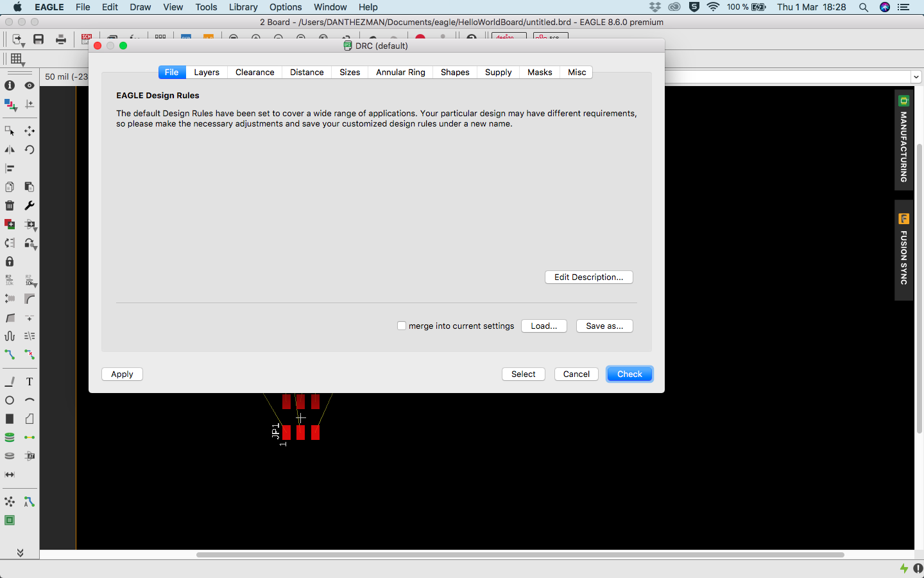Pick the Align tool
Image resolution: width=924 pixels, height=578 pixels.
(10, 168)
